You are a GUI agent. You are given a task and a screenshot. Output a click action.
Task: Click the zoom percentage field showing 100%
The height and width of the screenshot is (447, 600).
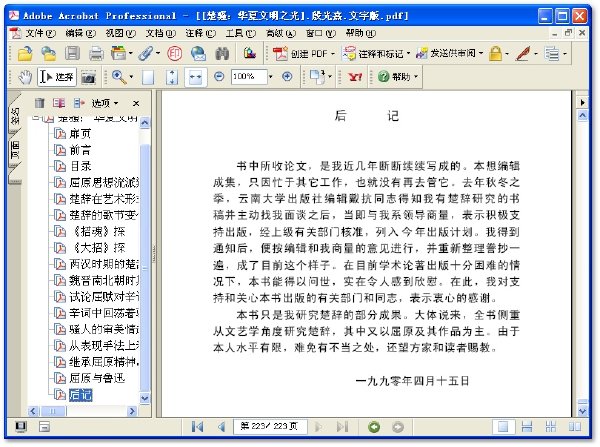point(249,77)
